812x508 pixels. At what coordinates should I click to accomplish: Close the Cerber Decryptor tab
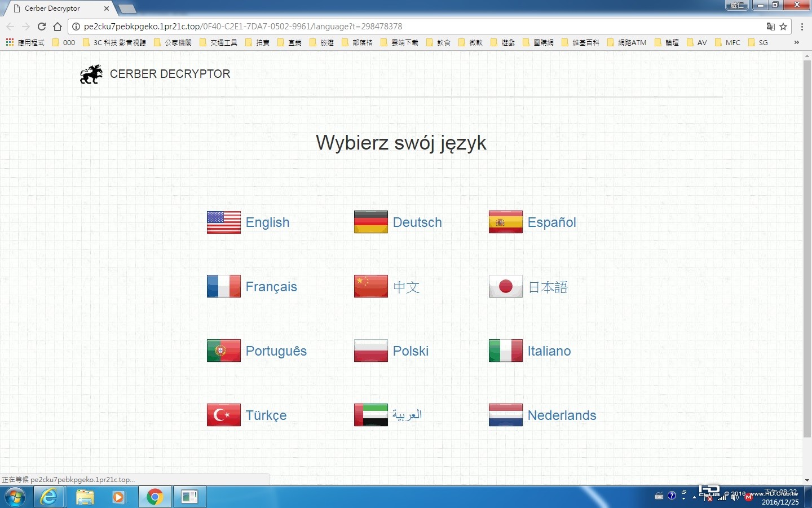pyautogui.click(x=106, y=8)
